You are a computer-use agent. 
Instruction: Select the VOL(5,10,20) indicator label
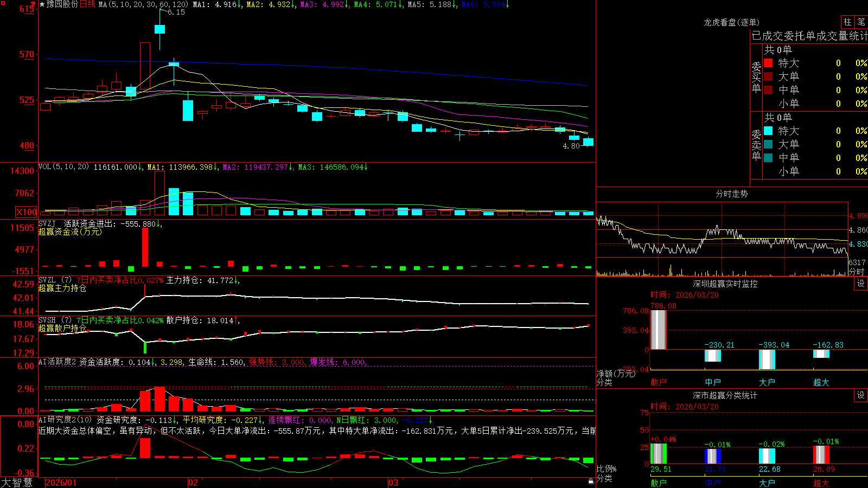tap(63, 167)
